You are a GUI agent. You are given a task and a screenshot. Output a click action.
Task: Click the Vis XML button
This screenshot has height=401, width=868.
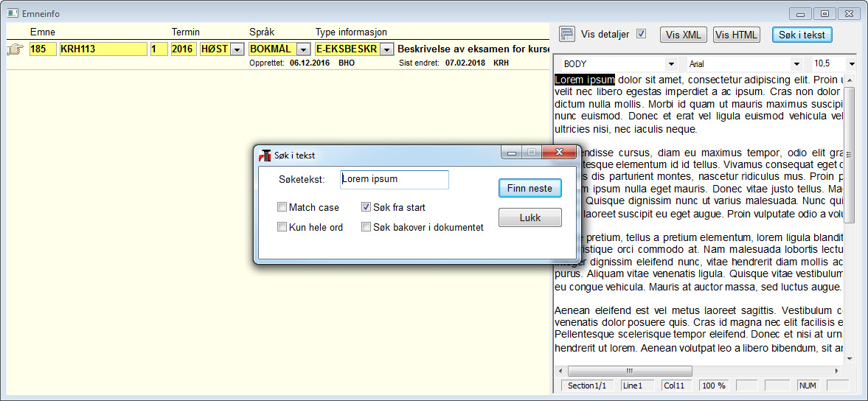(x=684, y=35)
